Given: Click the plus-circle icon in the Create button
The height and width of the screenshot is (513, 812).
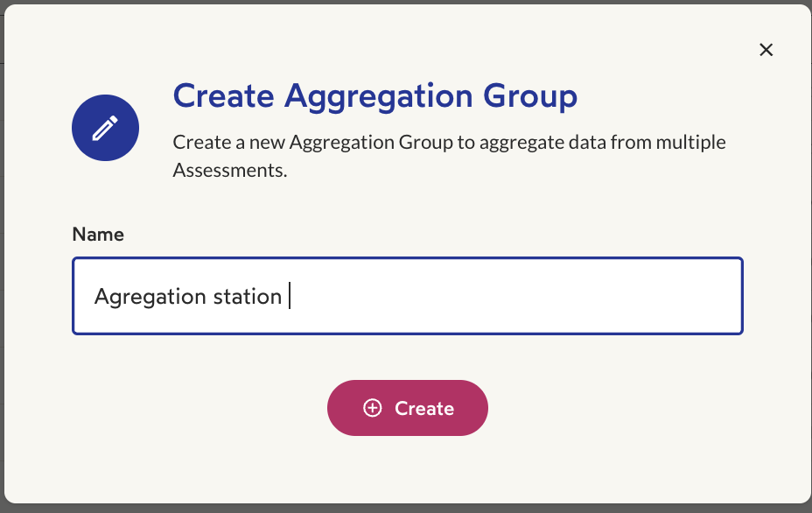Looking at the screenshot, I should [x=373, y=408].
